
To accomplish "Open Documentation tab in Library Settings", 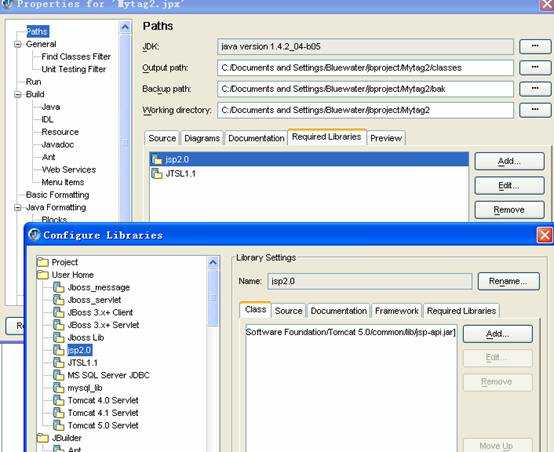I will coord(338,311).
